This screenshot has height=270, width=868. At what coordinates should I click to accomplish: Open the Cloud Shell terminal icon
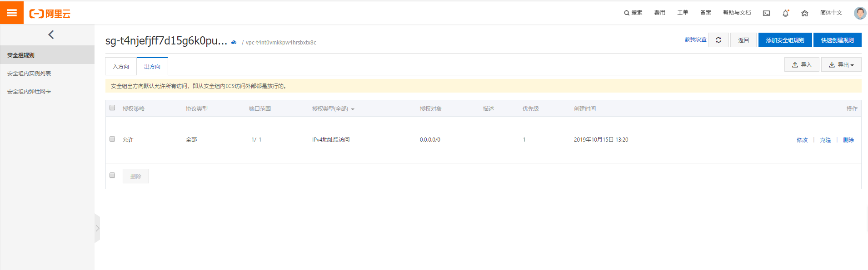pyautogui.click(x=766, y=13)
